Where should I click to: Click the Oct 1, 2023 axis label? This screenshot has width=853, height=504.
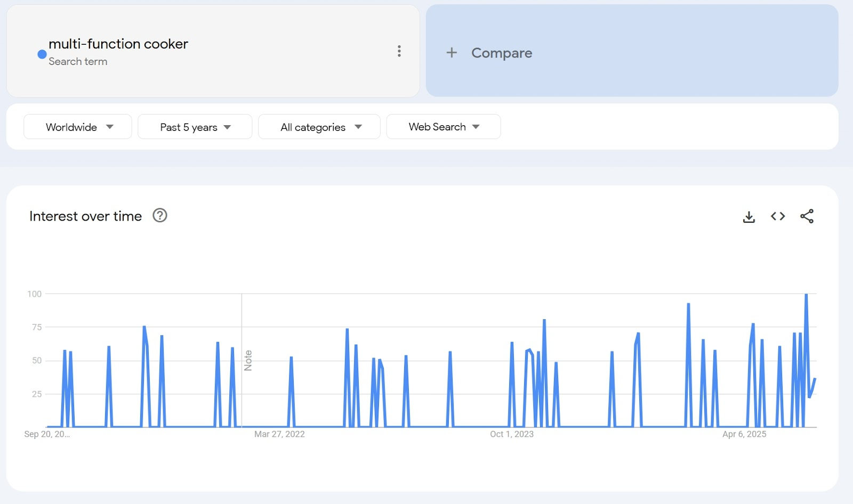point(512,434)
